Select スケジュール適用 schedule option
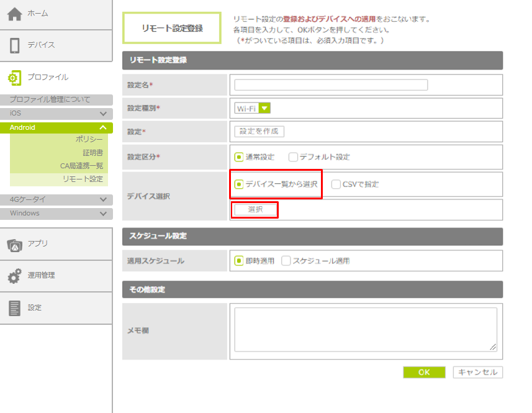This screenshot has height=413, width=532. [286, 261]
